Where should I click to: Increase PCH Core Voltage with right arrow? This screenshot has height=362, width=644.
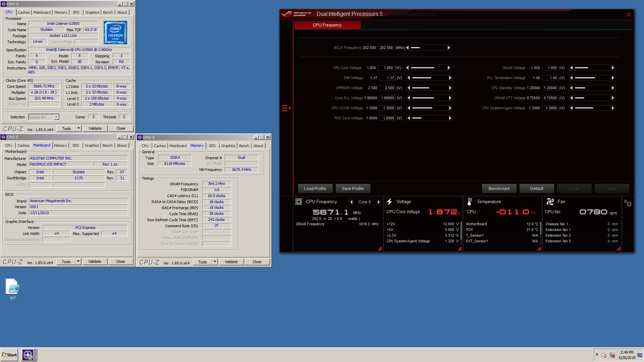[x=450, y=118]
